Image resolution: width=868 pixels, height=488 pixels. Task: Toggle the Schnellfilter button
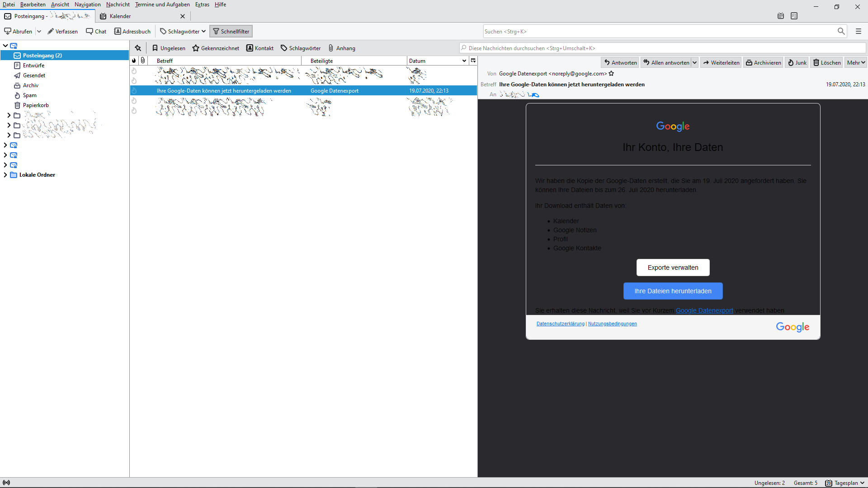(x=231, y=32)
